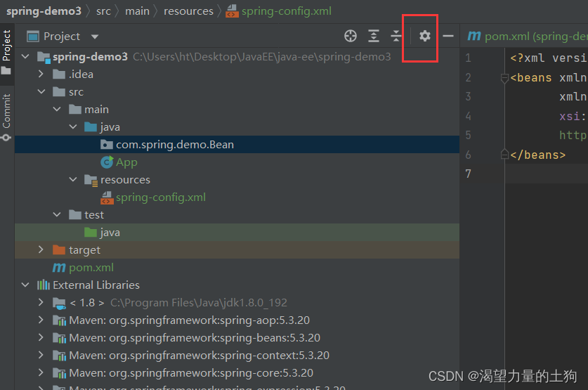Select the main folder in tree
This screenshot has width=588, height=390.
tap(237, 110)
